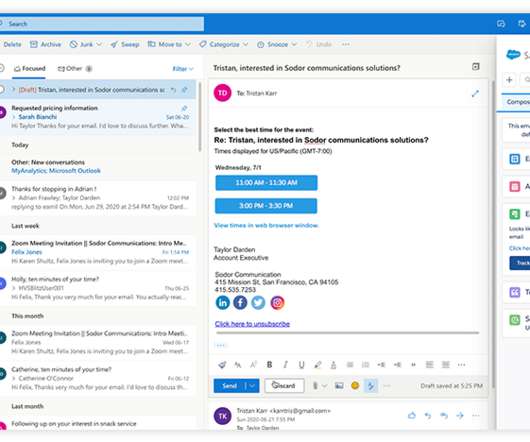Image resolution: width=530 pixels, height=442 pixels.
Task: Toggle the pin on the draft Tristan message
Action: (185, 90)
